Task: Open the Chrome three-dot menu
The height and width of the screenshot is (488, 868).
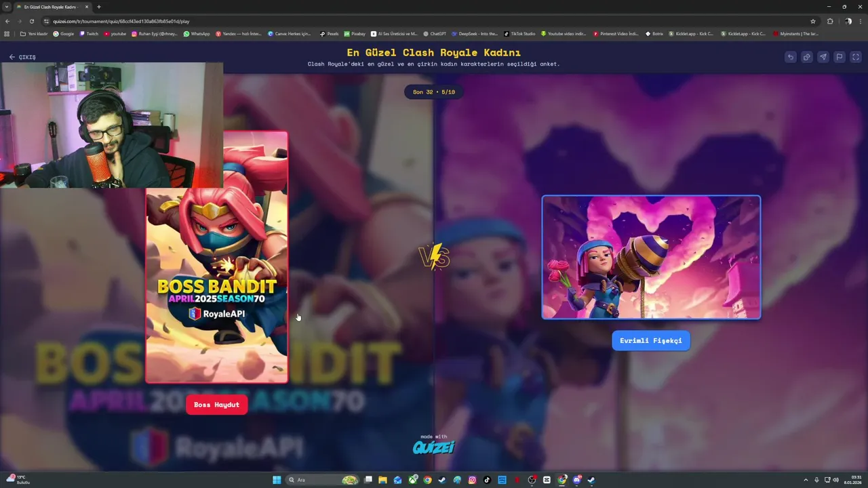Action: point(860,21)
